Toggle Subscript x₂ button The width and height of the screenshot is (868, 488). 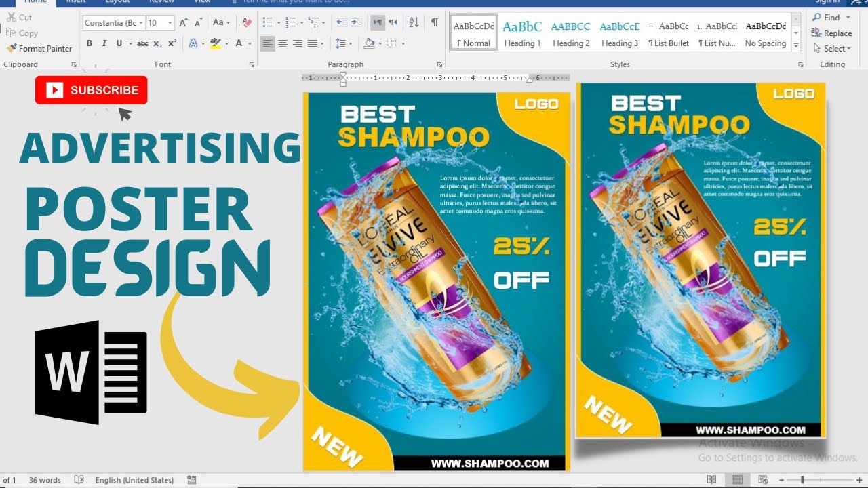tap(157, 43)
